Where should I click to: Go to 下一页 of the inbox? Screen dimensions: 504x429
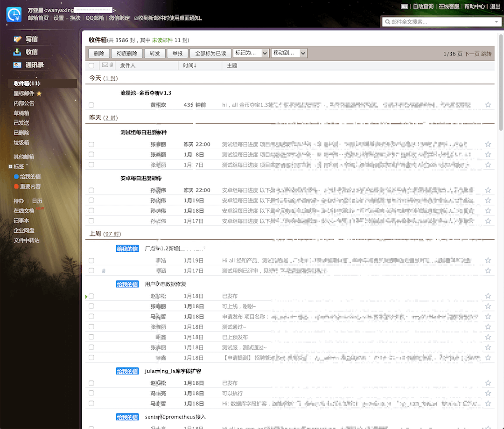coord(471,54)
